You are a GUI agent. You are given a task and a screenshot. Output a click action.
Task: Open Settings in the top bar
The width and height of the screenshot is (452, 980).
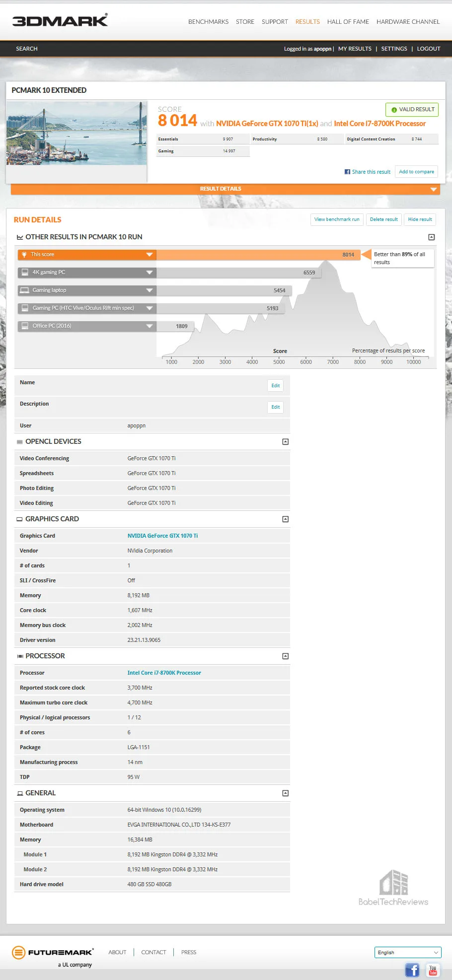click(x=394, y=49)
